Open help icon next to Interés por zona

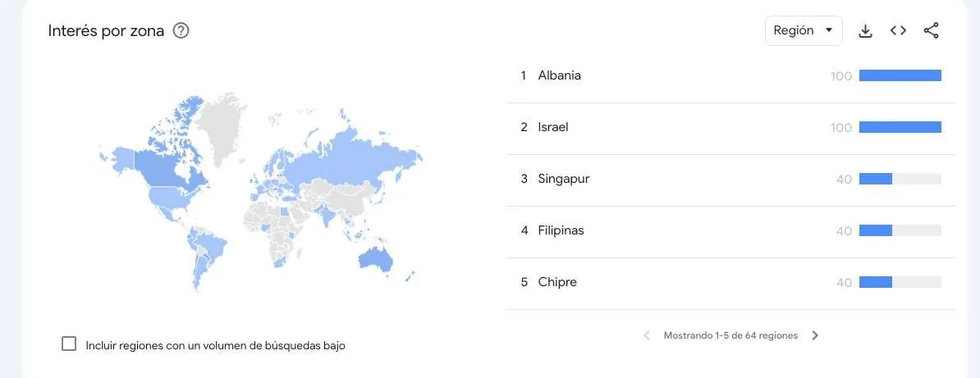pos(181,30)
